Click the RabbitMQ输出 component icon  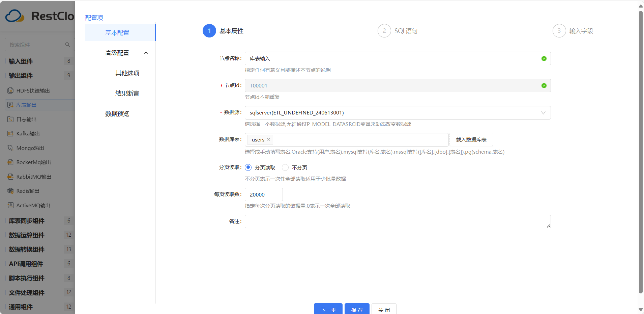click(10, 177)
